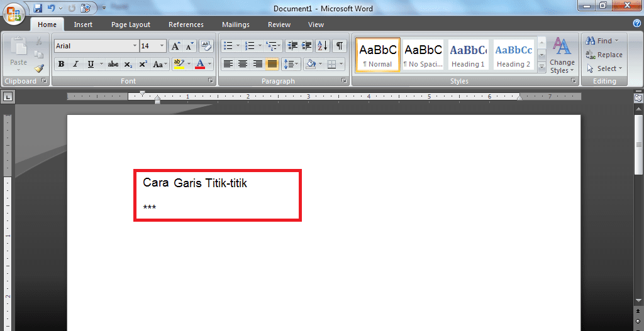Open the underline style dropdown arrow

(x=101, y=64)
